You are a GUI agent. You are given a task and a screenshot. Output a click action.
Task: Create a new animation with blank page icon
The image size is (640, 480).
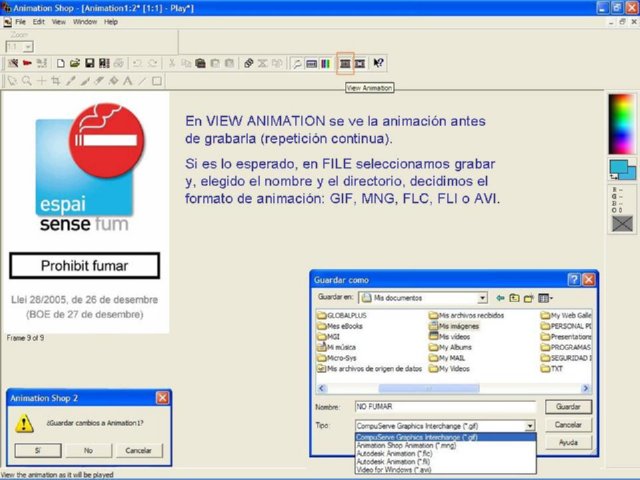pos(60,63)
